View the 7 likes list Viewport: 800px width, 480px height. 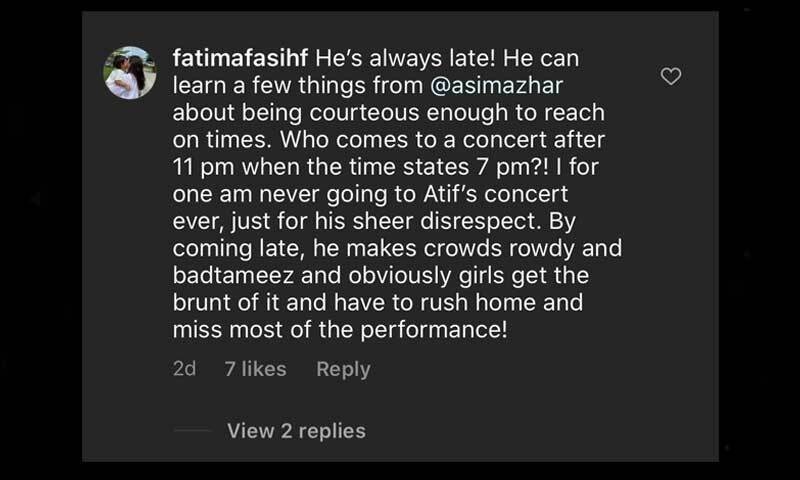click(x=255, y=369)
